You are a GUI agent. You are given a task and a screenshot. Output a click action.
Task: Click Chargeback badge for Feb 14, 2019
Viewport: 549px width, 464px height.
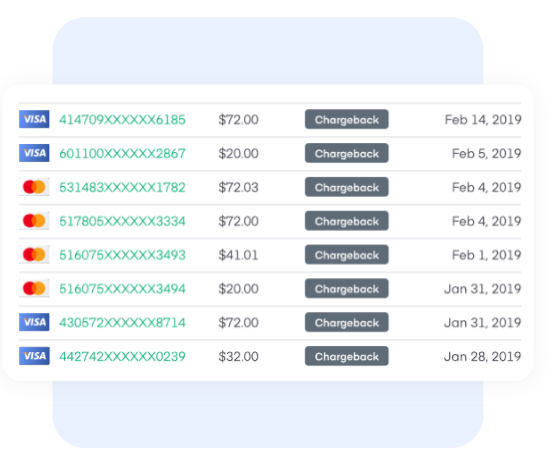pos(347,119)
